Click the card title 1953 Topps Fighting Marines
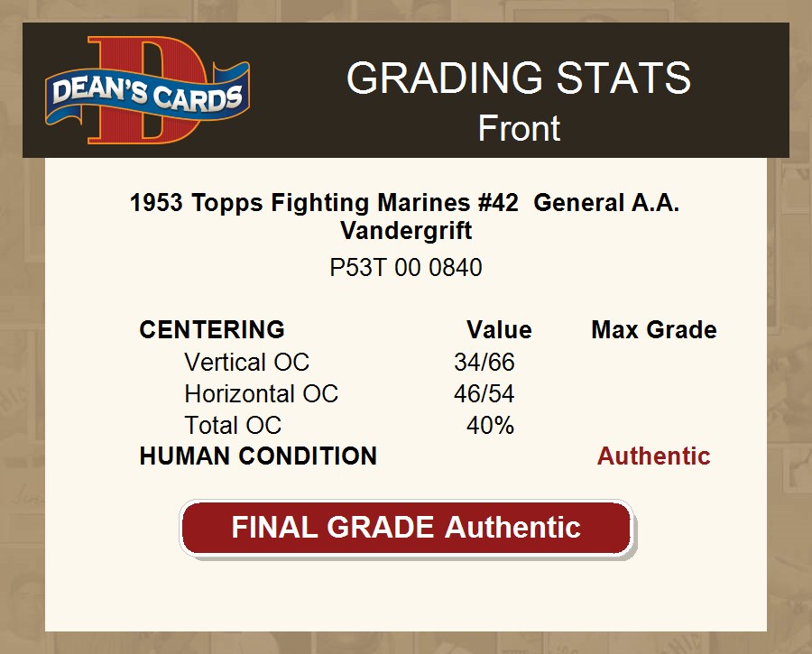The width and height of the screenshot is (812, 654). (324, 203)
